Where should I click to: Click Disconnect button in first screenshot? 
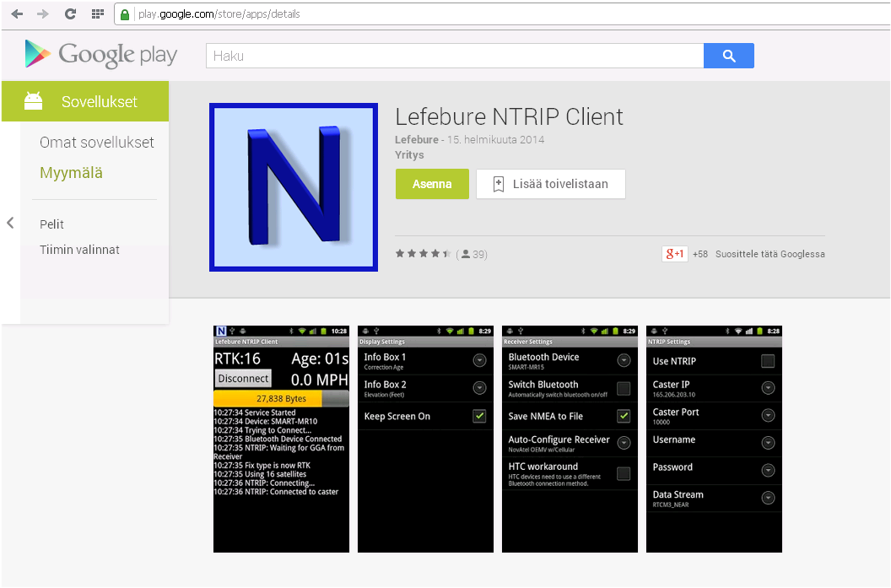point(243,379)
